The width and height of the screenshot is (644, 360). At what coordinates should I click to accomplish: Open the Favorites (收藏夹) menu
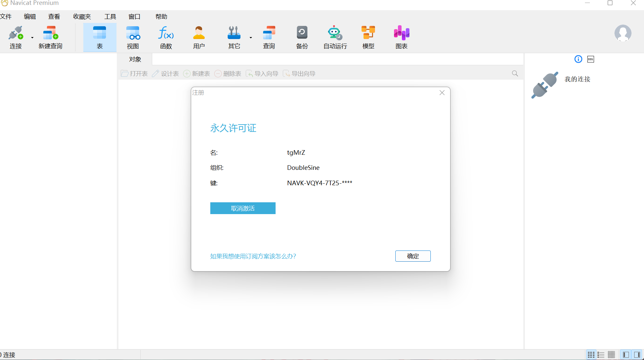point(82,17)
